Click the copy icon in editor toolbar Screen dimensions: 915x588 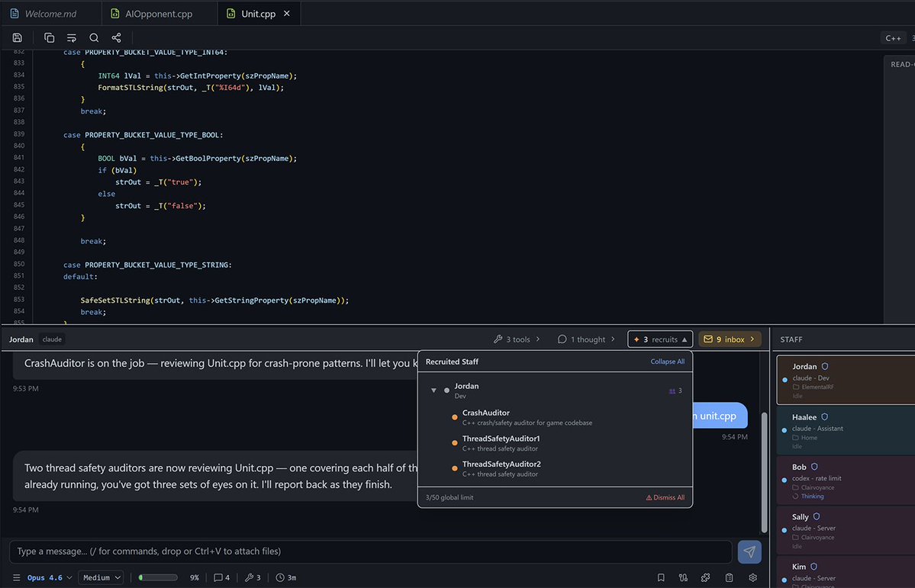click(x=50, y=38)
